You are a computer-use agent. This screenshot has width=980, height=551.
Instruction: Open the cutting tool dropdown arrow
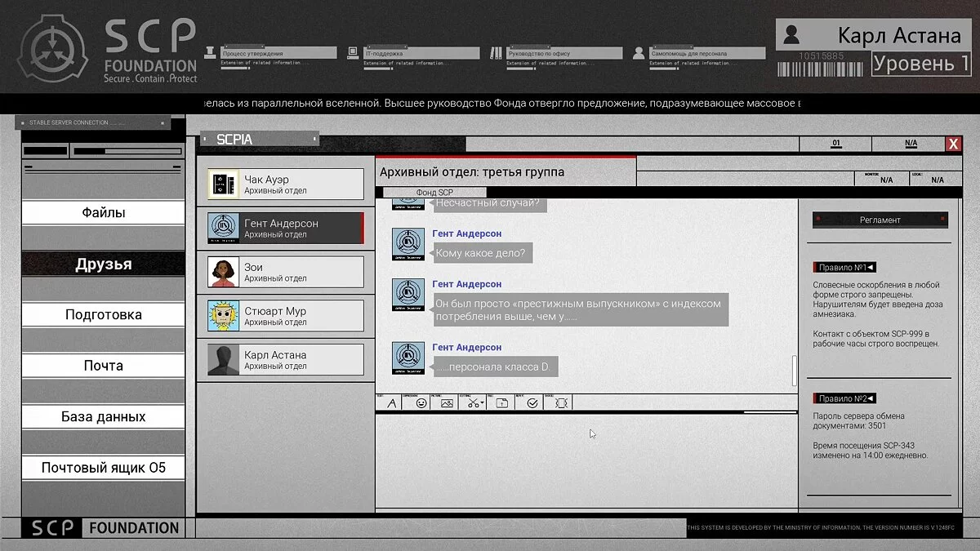coord(482,403)
